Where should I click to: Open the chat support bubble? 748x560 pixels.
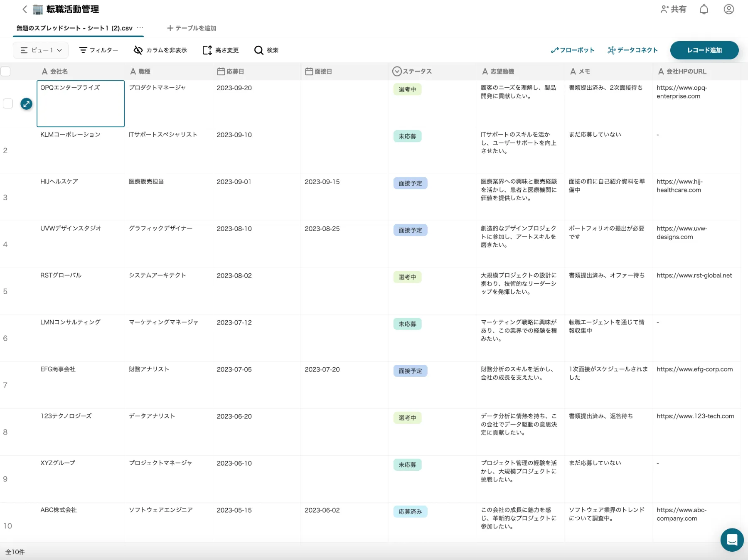(x=732, y=540)
